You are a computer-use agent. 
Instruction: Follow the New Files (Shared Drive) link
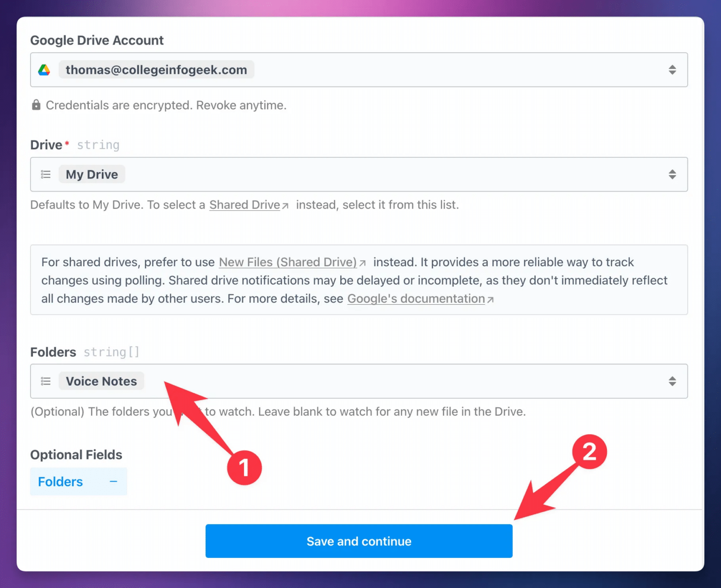(x=287, y=262)
